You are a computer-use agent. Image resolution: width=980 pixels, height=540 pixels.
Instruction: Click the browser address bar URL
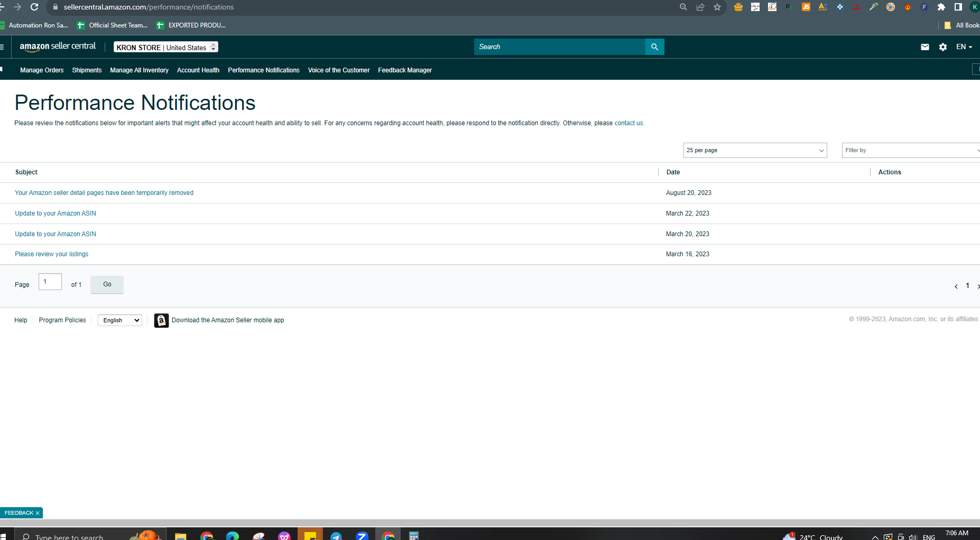pos(149,7)
